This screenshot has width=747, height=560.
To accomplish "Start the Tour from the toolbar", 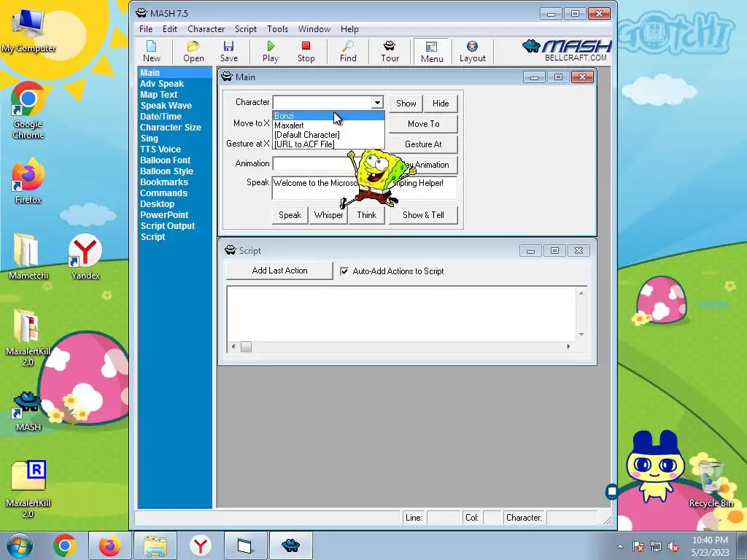I will [390, 52].
